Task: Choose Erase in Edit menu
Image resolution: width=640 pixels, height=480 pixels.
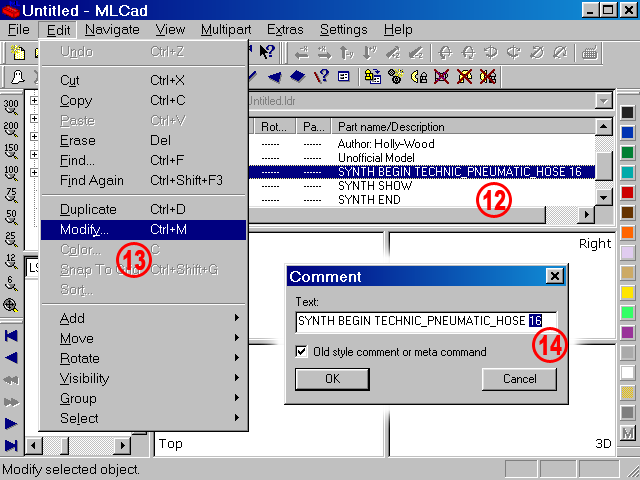Action: pyautogui.click(x=144, y=140)
